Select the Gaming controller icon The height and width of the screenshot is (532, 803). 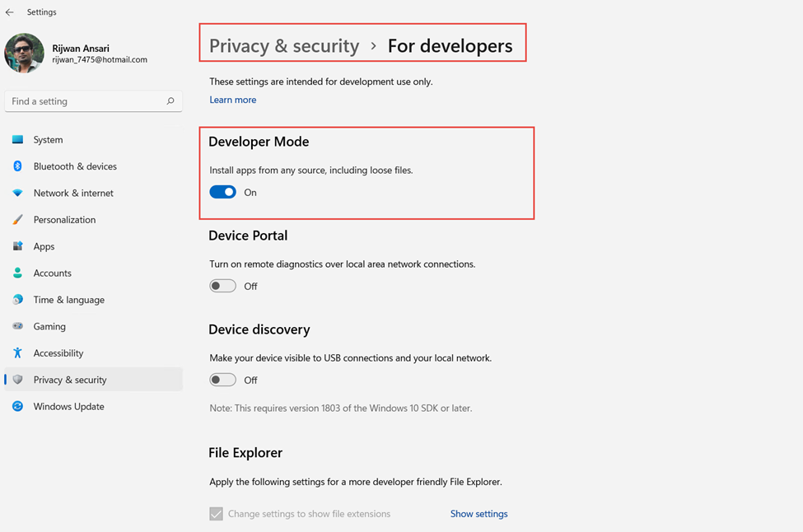point(17,326)
